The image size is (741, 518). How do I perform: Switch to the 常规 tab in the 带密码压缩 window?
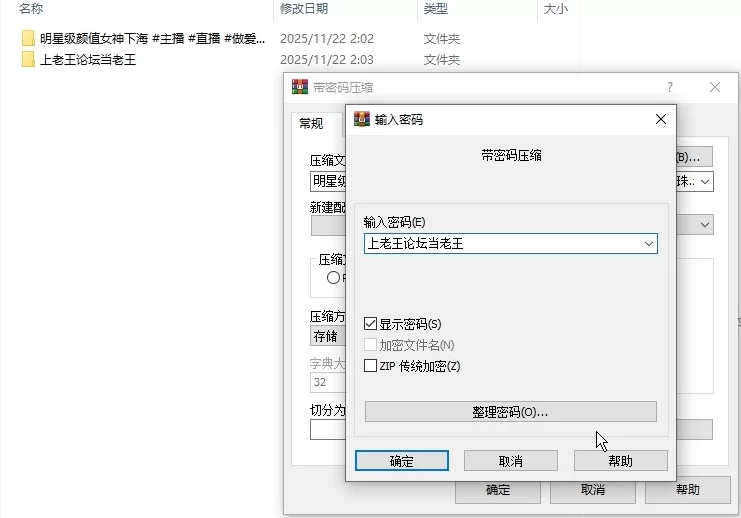click(x=311, y=124)
